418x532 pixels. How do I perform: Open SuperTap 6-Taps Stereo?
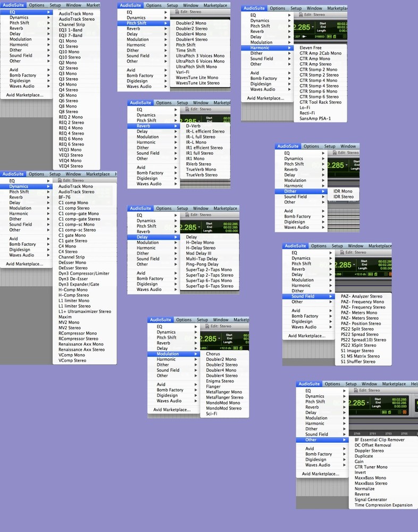(x=210, y=286)
